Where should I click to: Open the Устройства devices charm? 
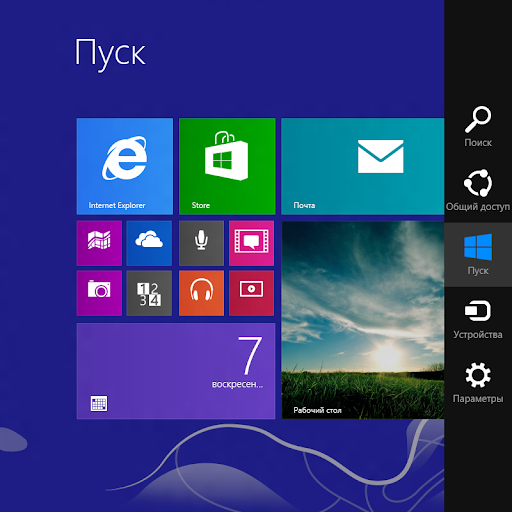click(478, 319)
